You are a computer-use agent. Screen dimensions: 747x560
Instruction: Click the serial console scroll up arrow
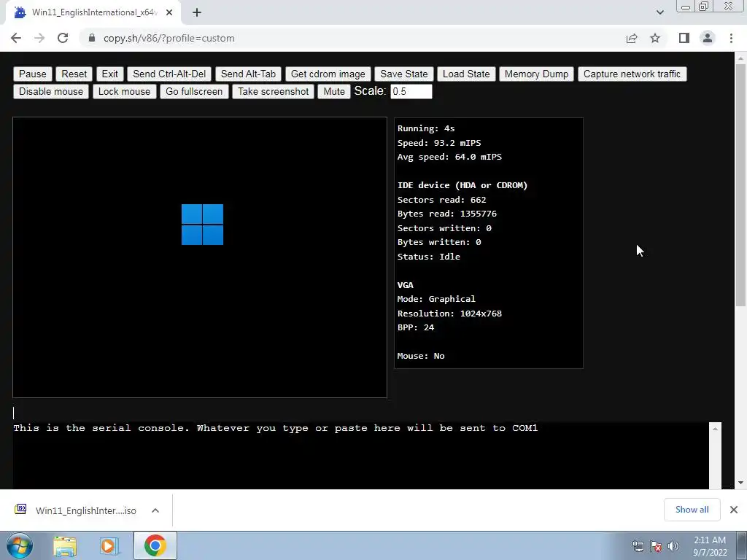pyautogui.click(x=715, y=429)
